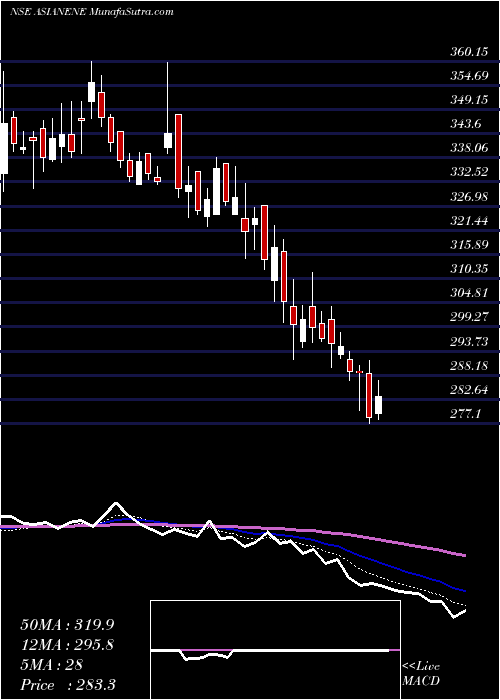This screenshot has width=500, height=700.
Task: Click the 349.15 price axis label
Action: coord(468,100)
